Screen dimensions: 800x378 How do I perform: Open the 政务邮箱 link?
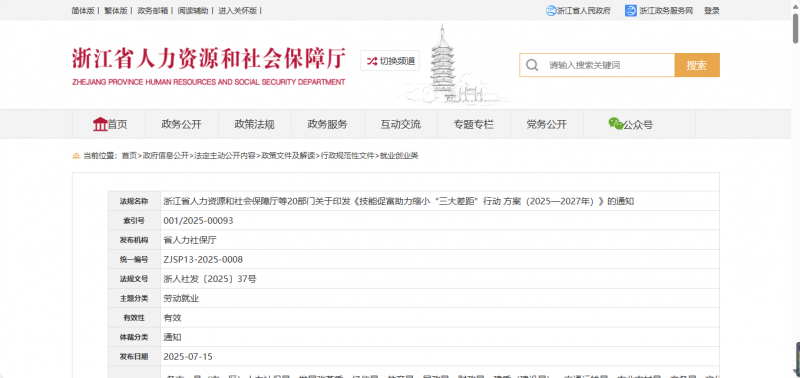(x=153, y=11)
